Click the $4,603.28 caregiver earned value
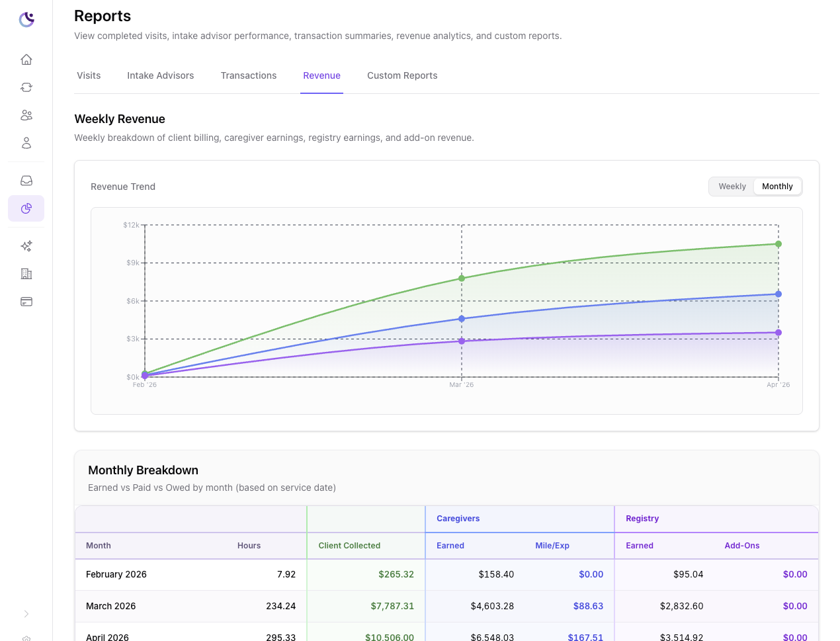Viewport: 840px width, 641px height. (492, 606)
